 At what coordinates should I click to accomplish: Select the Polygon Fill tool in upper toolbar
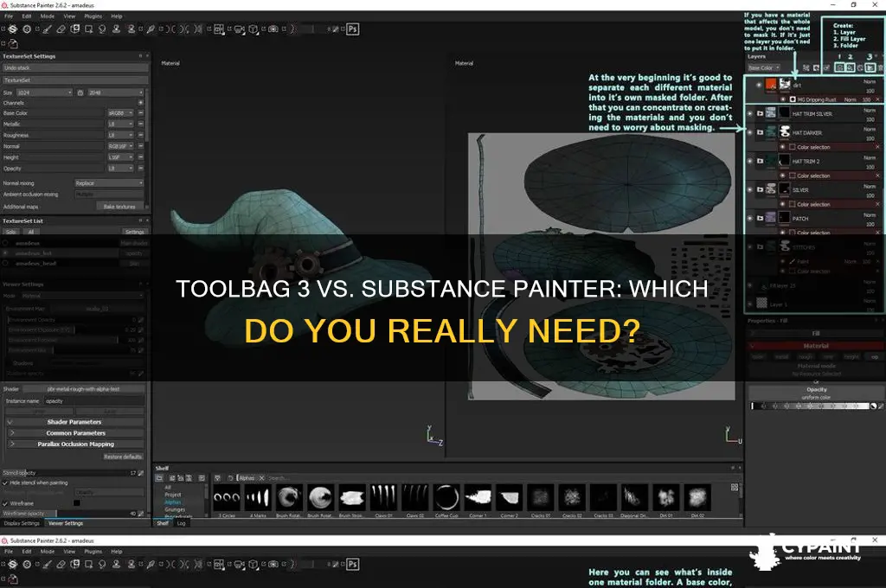(89, 29)
